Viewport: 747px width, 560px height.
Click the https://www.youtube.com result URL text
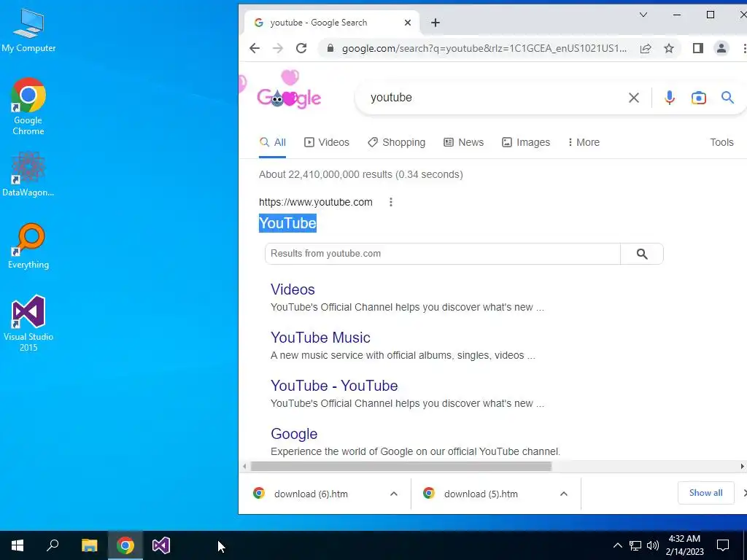315,202
